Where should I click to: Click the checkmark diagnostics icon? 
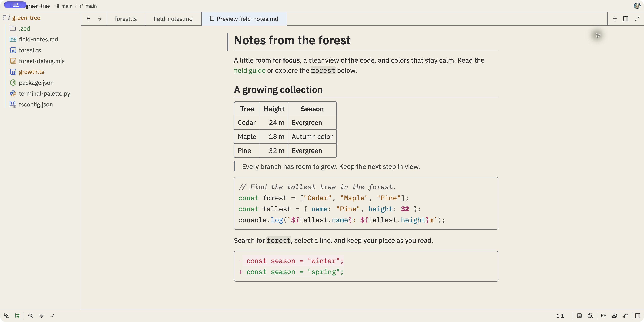coord(53,316)
